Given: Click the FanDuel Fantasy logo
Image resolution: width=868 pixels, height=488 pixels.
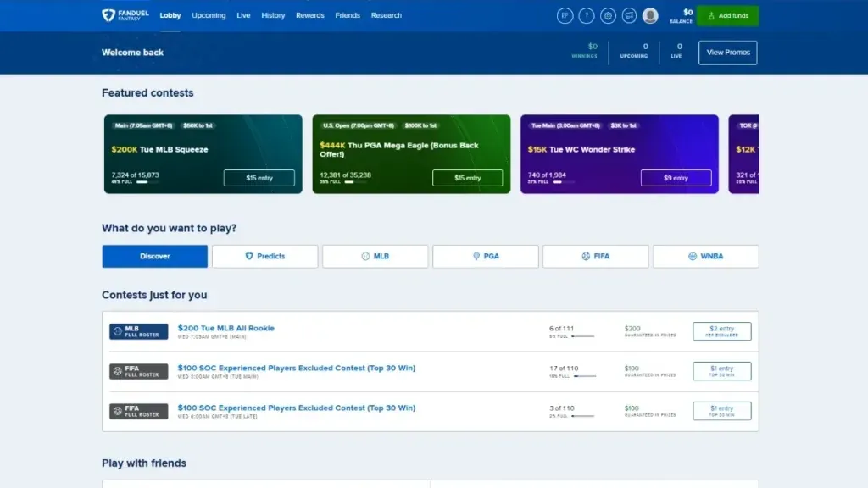Looking at the screenshot, I should tap(125, 15).
